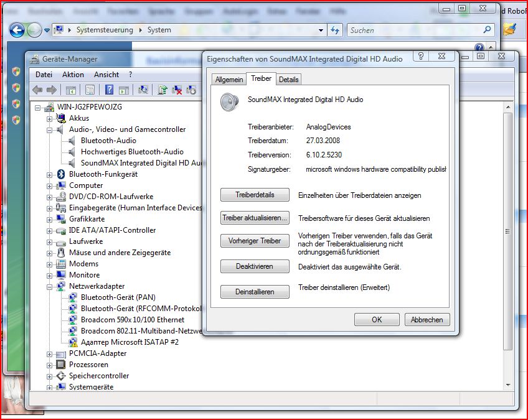Expand the Grafikkarte category
Image resolution: width=528 pixels, height=420 pixels.
(50, 219)
